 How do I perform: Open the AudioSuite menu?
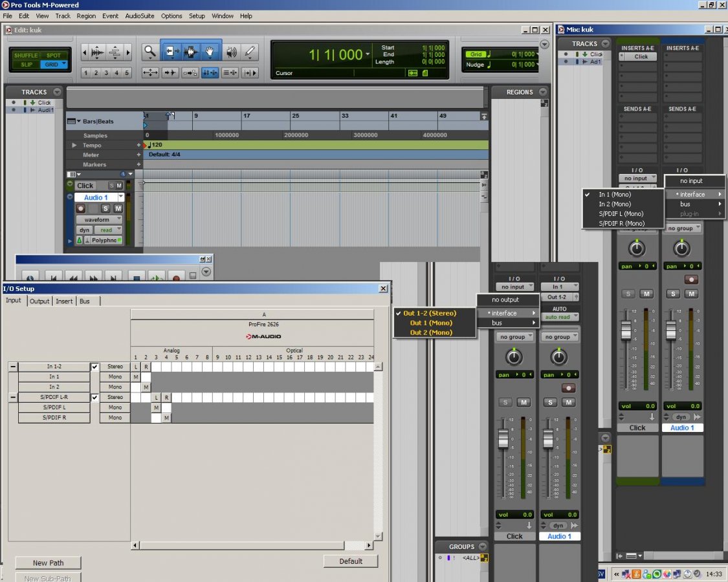pos(140,16)
